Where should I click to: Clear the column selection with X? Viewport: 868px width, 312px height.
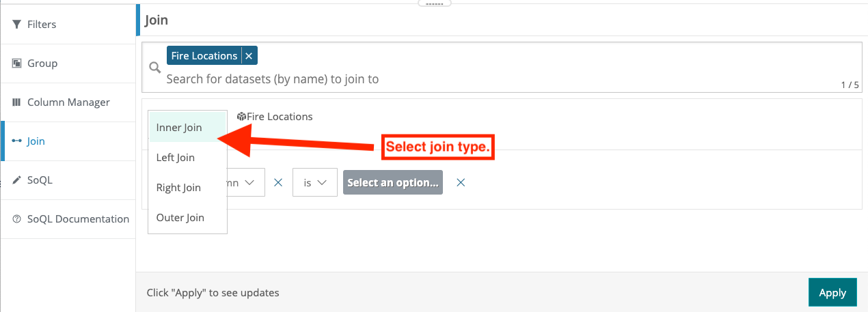278,183
